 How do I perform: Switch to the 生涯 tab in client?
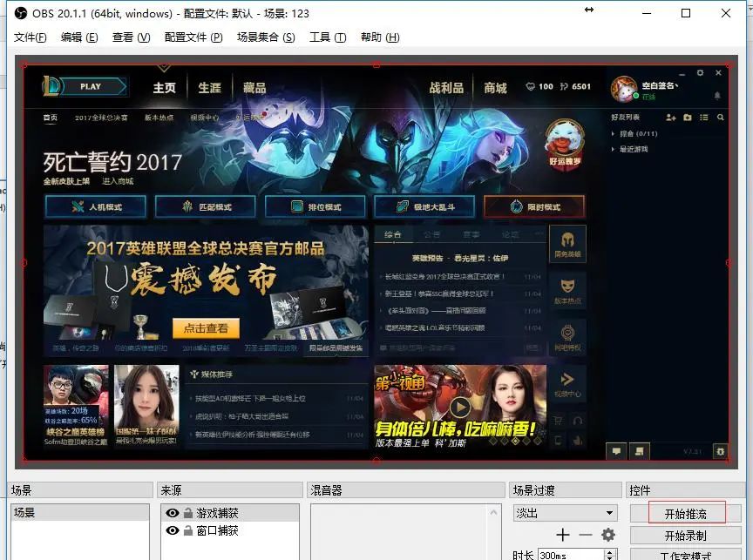click(x=209, y=88)
